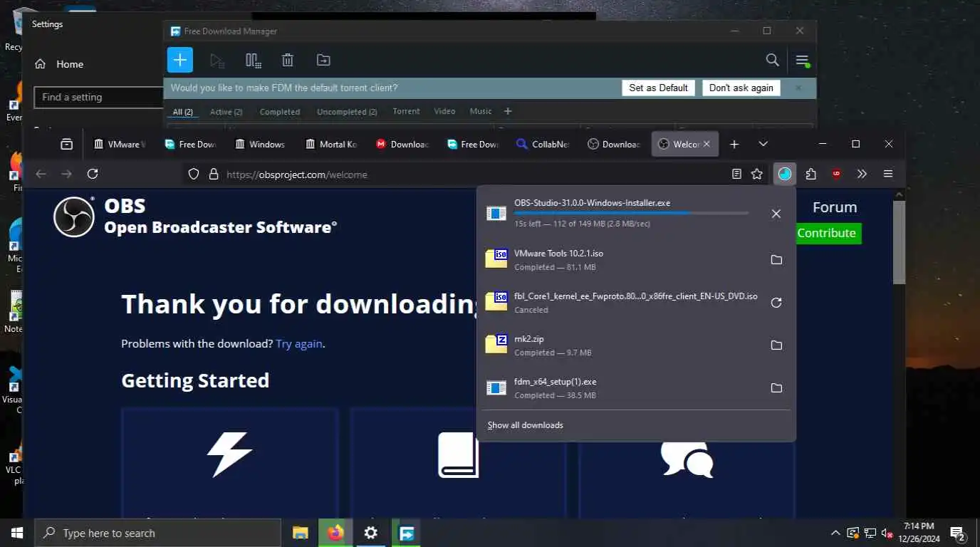The height and width of the screenshot is (547, 980).
Task: Open the Windows Start menu
Action: click(16, 533)
